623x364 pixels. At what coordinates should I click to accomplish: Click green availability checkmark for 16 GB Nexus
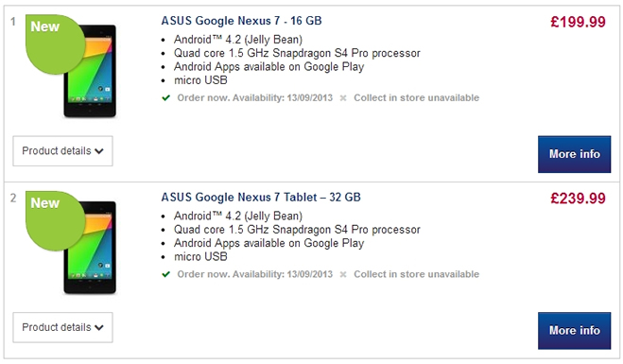point(166,97)
